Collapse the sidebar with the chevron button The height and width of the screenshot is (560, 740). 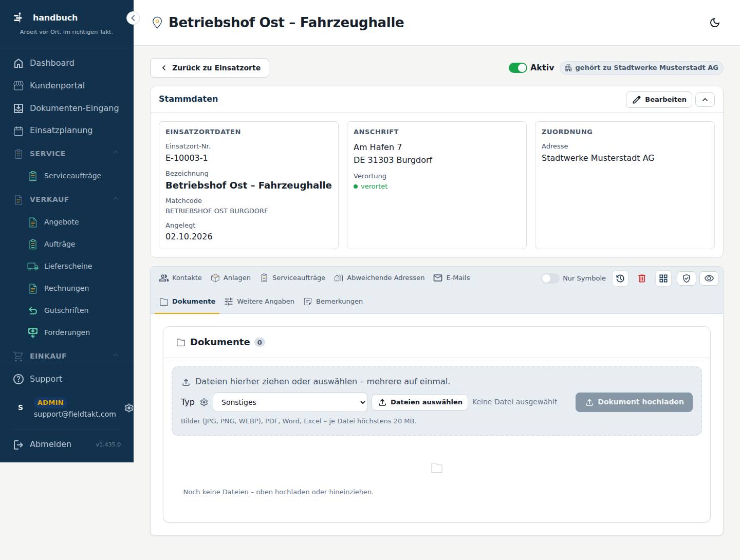[x=133, y=18]
